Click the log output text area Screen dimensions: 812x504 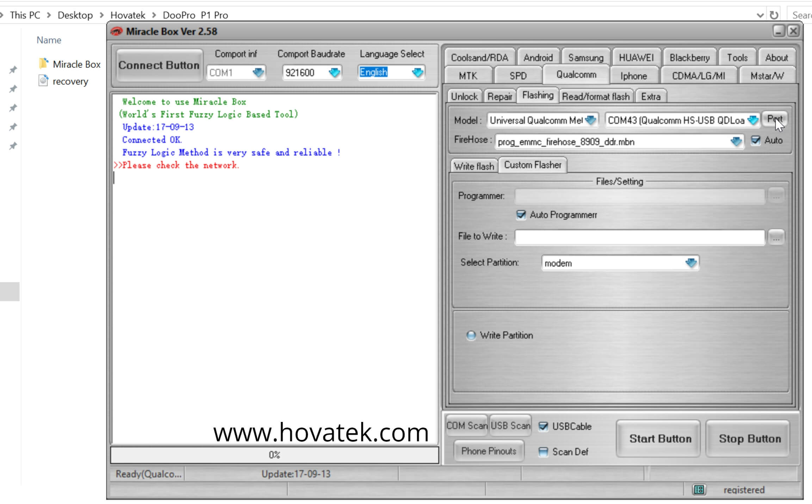coord(274,268)
